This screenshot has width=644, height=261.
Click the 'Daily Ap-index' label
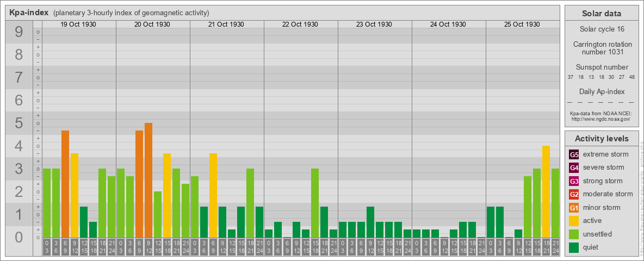[x=602, y=91]
